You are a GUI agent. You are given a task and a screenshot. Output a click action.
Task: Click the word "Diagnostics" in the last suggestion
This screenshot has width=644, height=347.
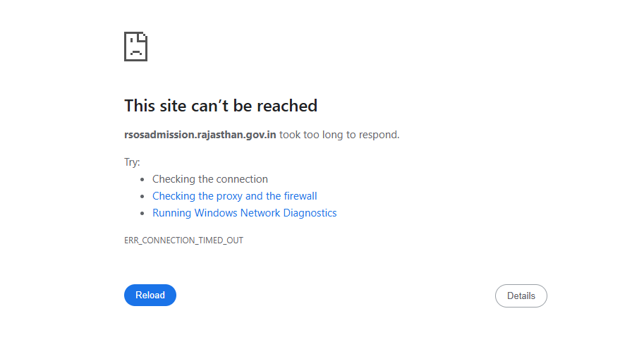coord(309,213)
